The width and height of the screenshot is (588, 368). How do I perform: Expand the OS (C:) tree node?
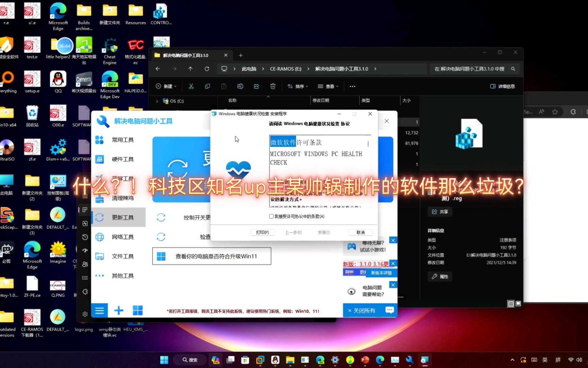coord(157,101)
